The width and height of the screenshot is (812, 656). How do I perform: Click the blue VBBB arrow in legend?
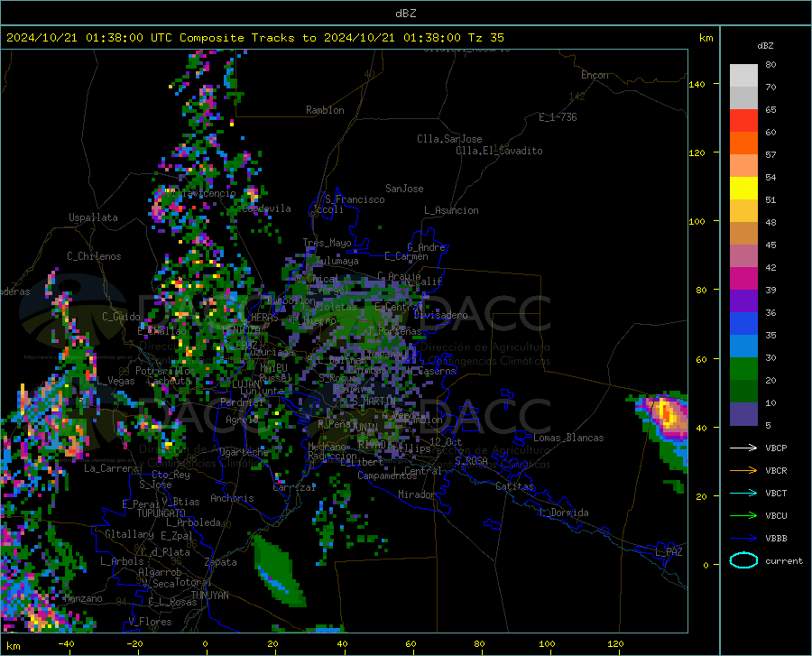(x=743, y=538)
